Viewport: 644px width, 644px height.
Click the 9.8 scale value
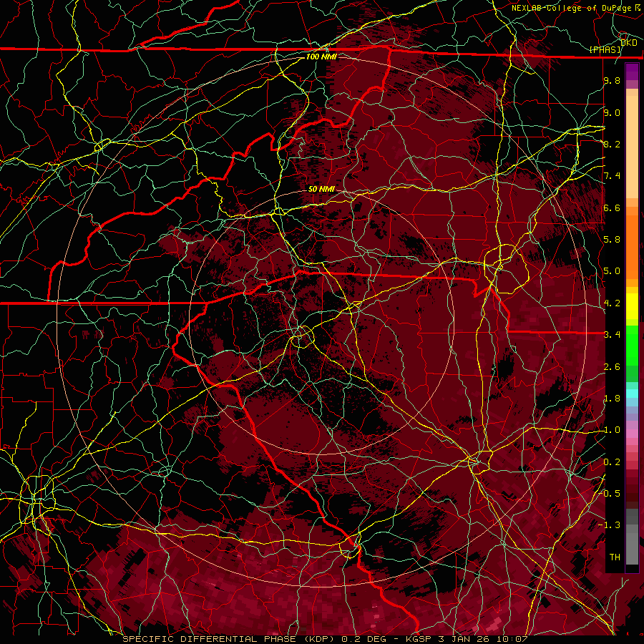point(612,80)
